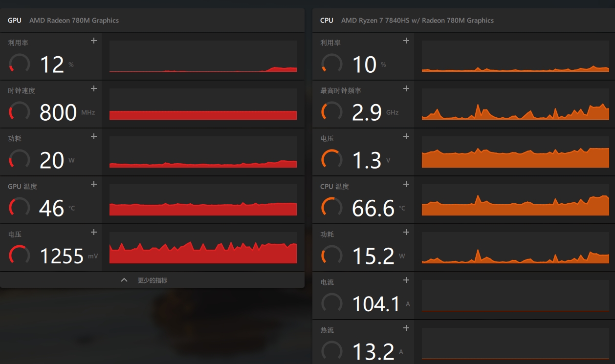Click the GPU 电压 red graph
Screen dimensions: 615x364
pyautogui.click(x=203, y=248)
